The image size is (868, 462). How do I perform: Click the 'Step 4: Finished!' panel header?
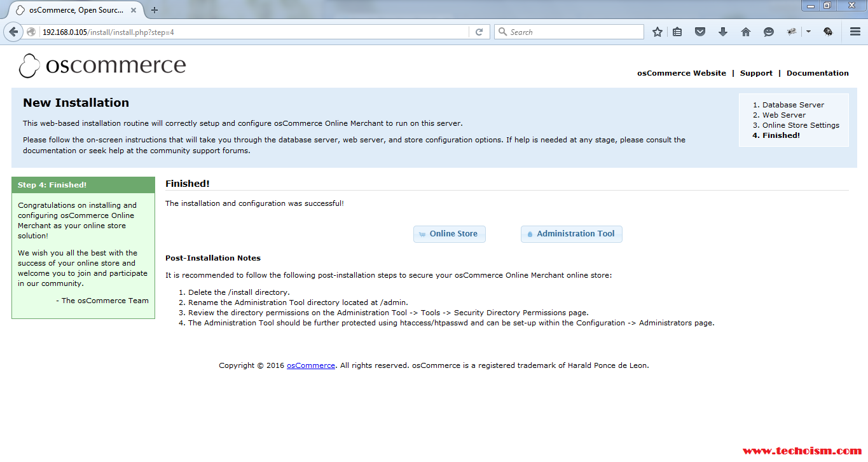[83, 185]
